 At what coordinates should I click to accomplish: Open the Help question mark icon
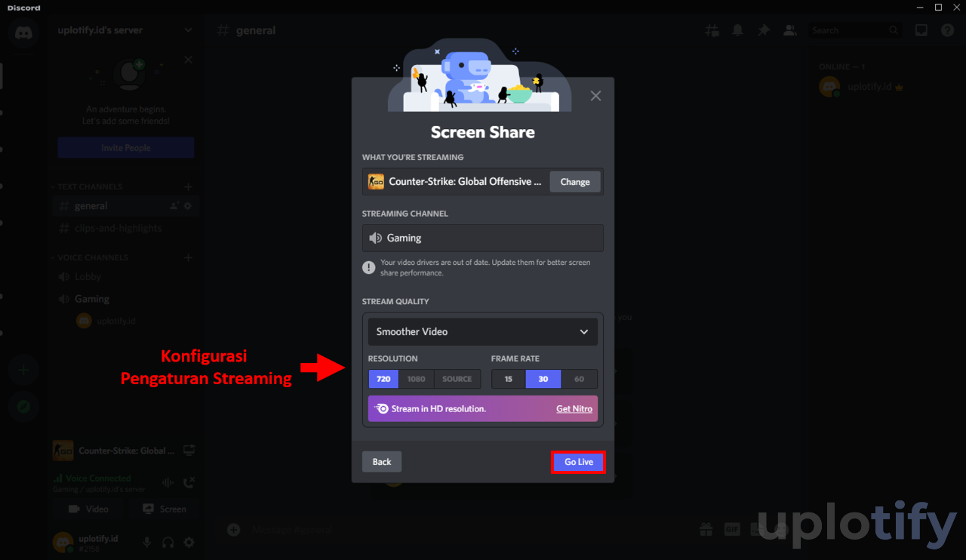pos(947,30)
